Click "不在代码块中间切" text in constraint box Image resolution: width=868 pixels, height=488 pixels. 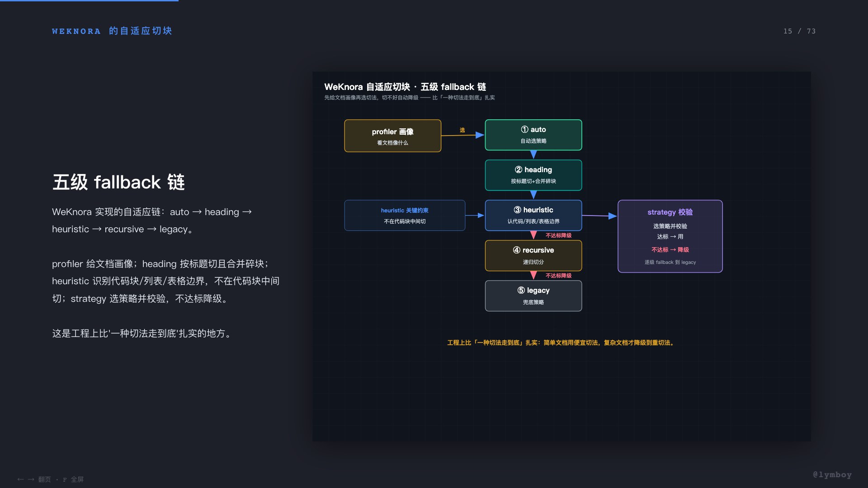405,221
